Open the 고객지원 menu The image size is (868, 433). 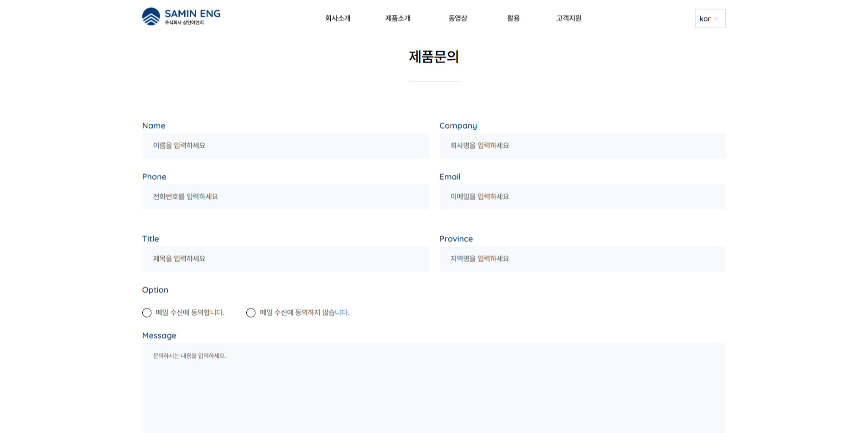pos(569,18)
